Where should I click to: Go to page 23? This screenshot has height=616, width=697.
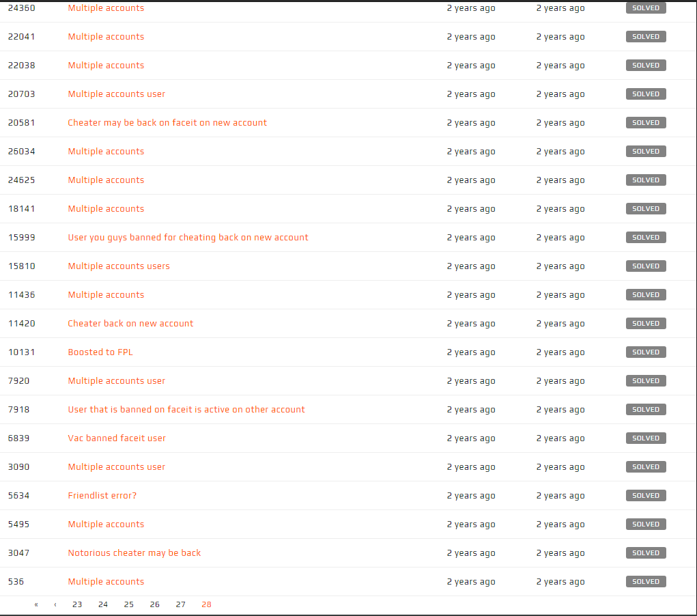point(76,604)
